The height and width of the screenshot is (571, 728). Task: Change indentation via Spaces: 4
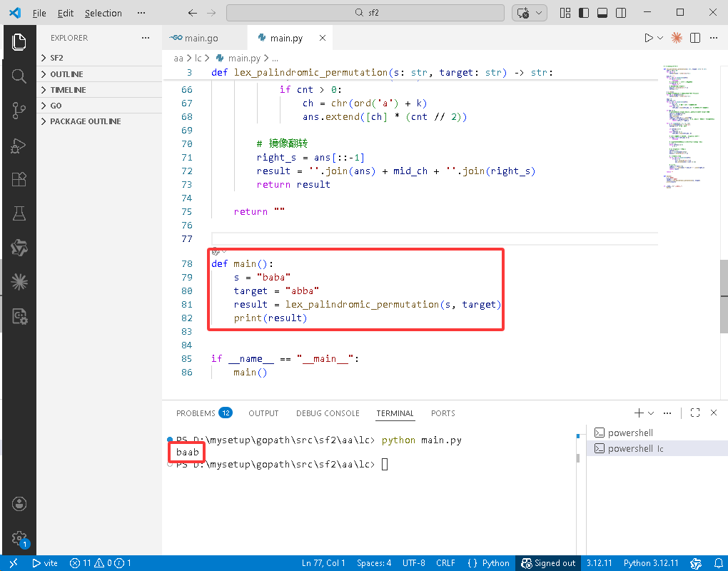[x=374, y=563]
